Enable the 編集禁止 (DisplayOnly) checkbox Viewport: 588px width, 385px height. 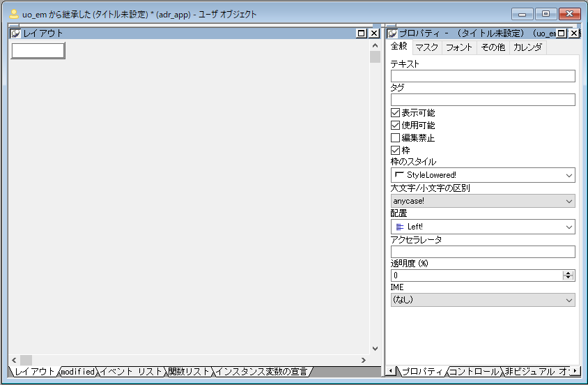[396, 138]
